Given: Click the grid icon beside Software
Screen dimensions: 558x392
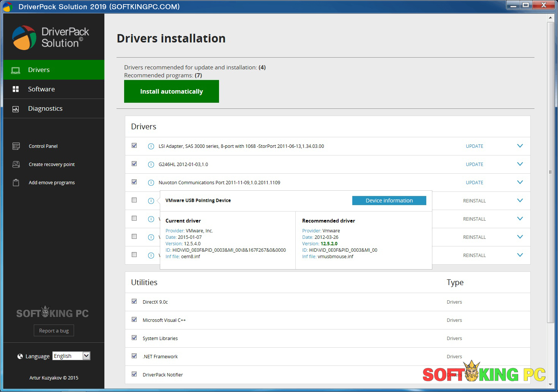Looking at the screenshot, I should [x=16, y=89].
